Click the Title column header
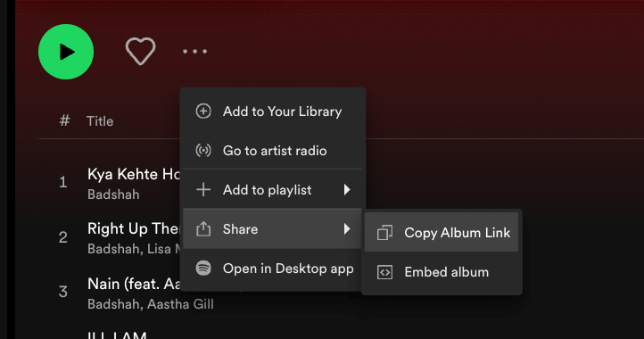The image size is (644, 339). [100, 121]
